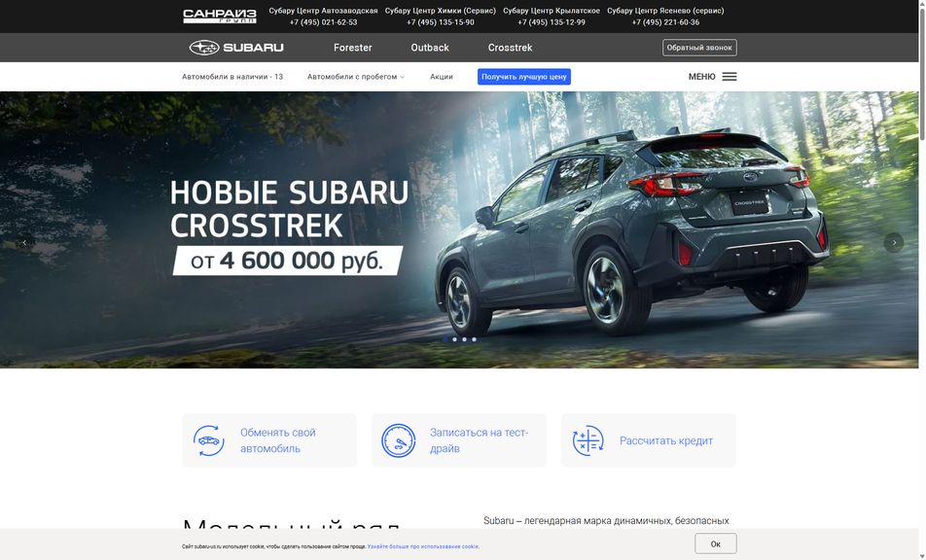
Task: Click Обменять свой автомобиль link
Action: tap(277, 440)
